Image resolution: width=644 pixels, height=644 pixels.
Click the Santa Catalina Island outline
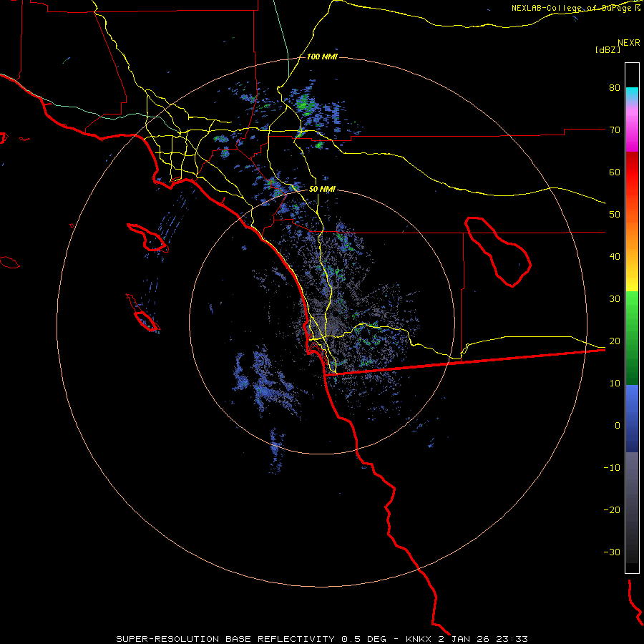(x=148, y=238)
